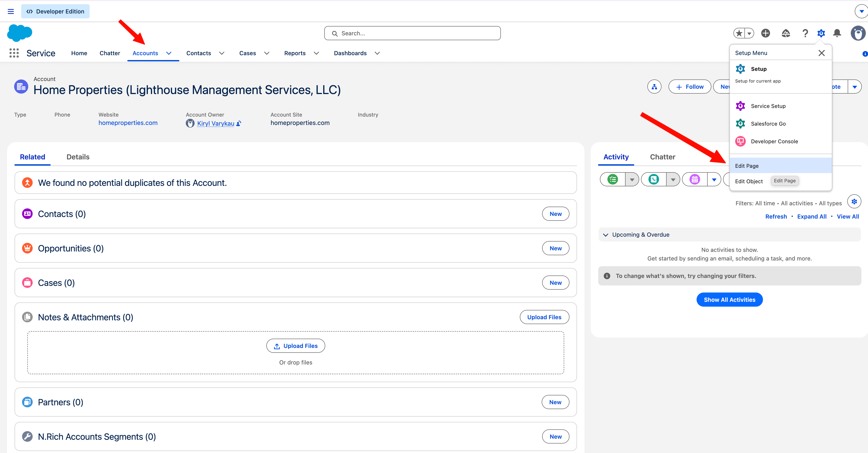Image resolution: width=868 pixels, height=453 pixels.
Task: Click into the global Search field
Action: click(x=412, y=33)
